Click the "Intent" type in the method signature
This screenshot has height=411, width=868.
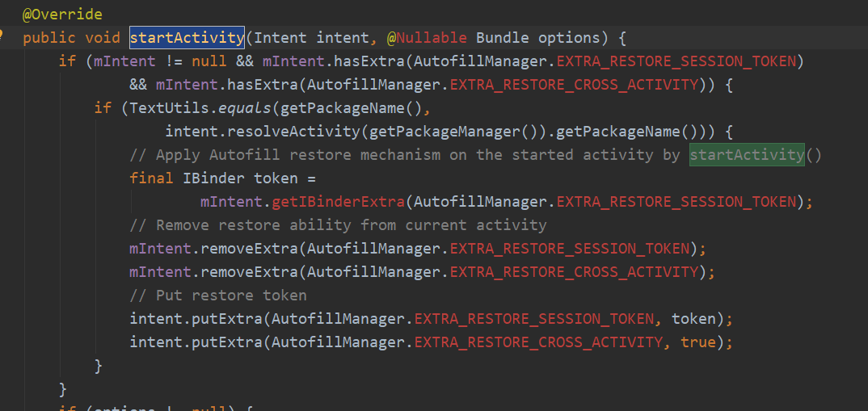pyautogui.click(x=280, y=38)
